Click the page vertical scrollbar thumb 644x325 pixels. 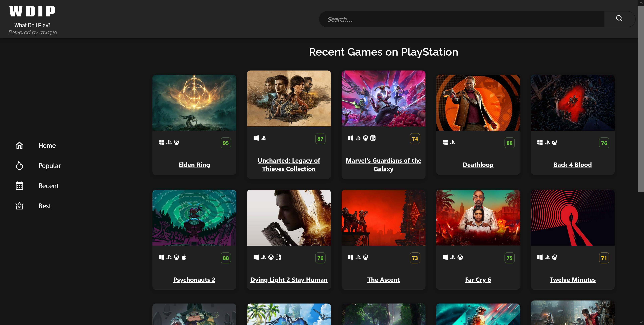[641, 99]
